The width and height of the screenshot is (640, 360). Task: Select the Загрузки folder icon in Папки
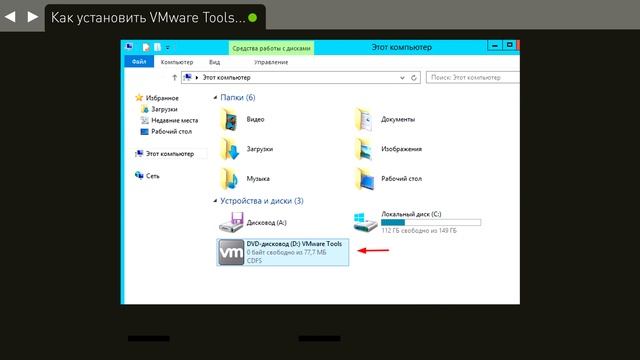tap(229, 149)
